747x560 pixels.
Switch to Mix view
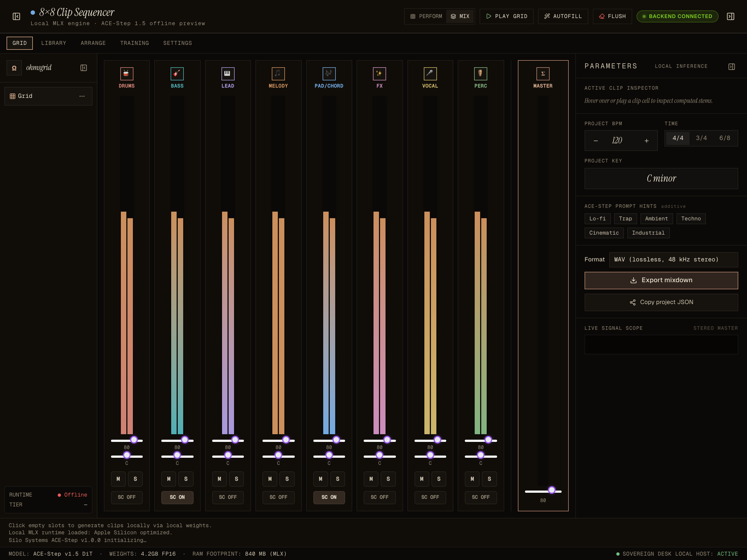pos(460,16)
